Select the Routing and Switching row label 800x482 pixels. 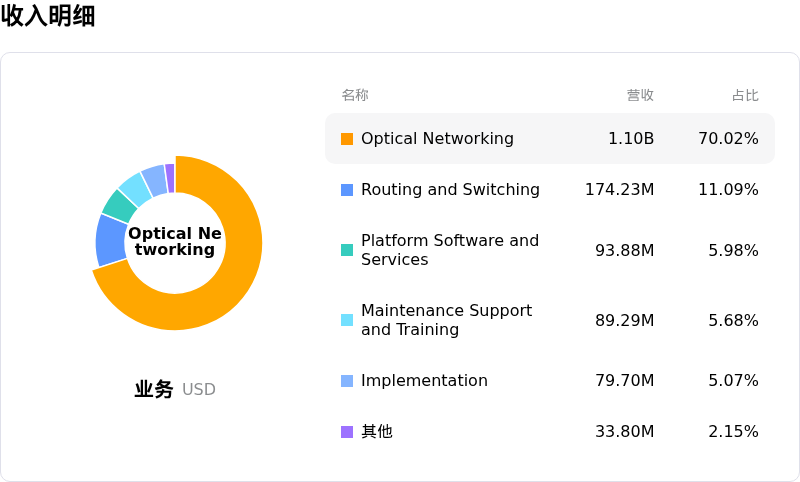[x=450, y=189]
